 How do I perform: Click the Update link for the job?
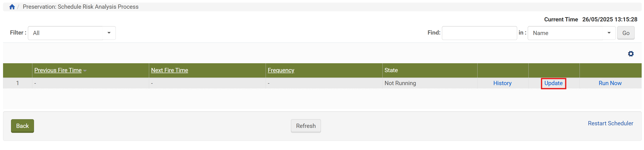[553, 83]
